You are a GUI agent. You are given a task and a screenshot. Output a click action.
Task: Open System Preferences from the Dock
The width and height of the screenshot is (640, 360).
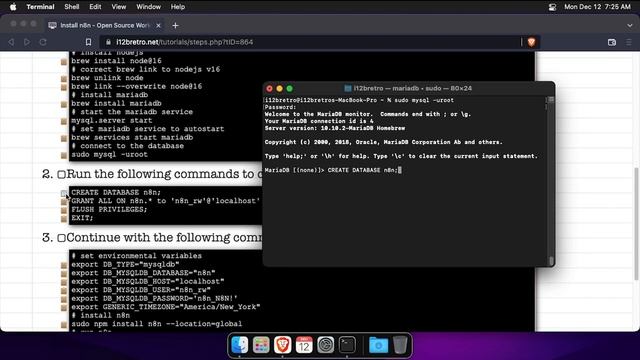326,345
